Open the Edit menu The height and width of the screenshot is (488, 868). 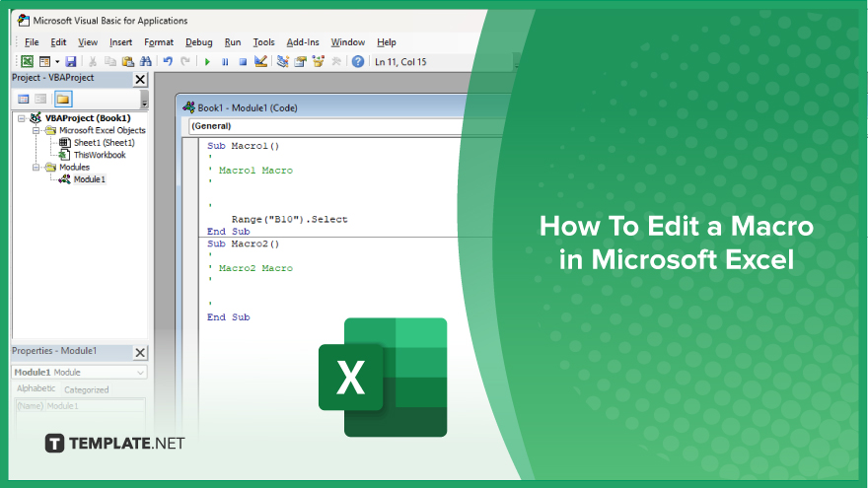click(58, 42)
